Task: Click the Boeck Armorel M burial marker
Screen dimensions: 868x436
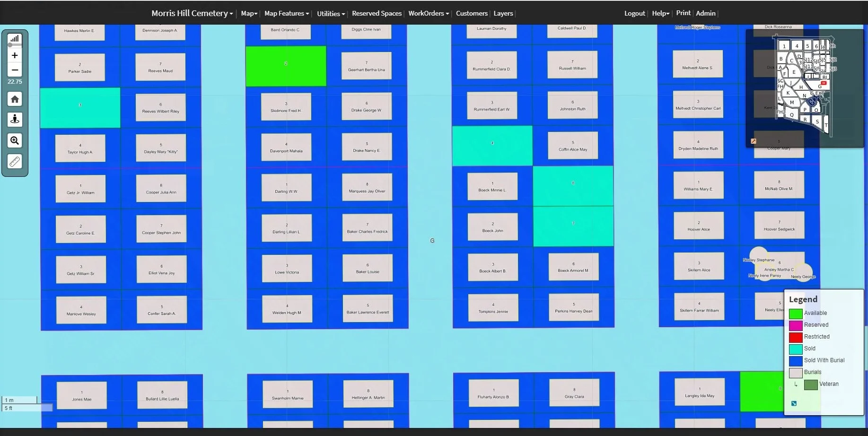Action: pyautogui.click(x=573, y=267)
